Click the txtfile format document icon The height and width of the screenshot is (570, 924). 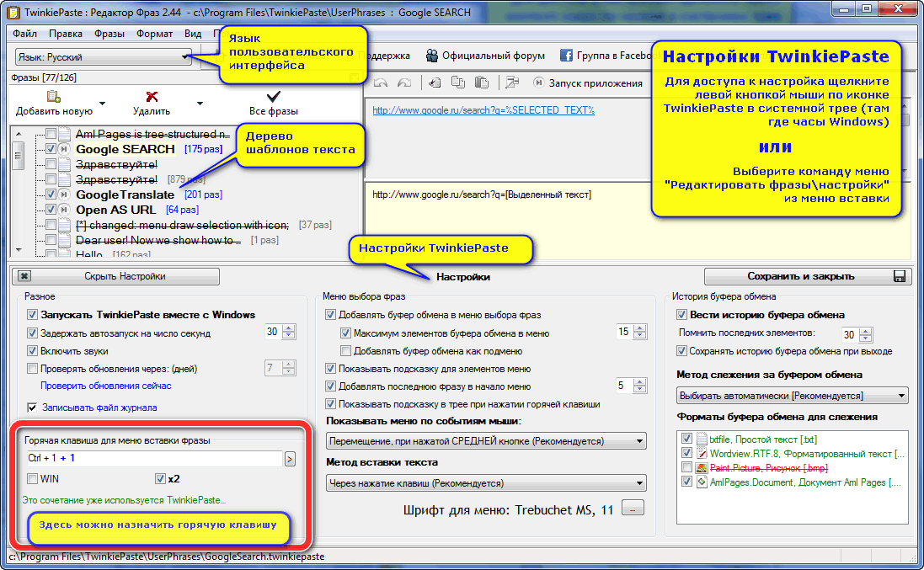[702, 439]
